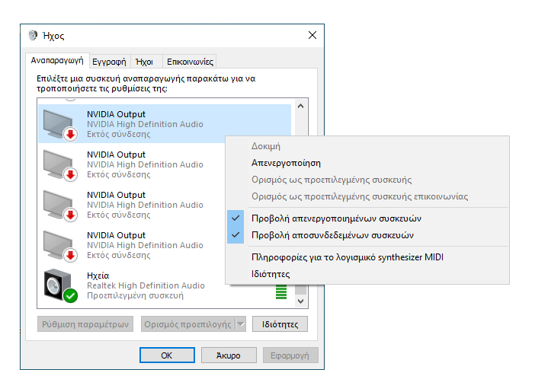Click Ορισμός ως προεπιλεγμένης συσκευής επικοινωνίας
This screenshot has width=535, height=392.
point(367,196)
